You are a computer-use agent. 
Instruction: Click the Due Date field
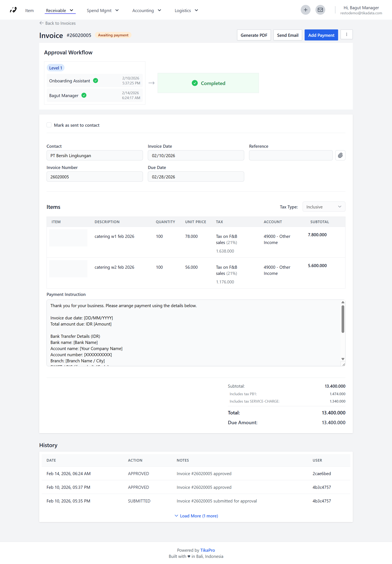pos(196,176)
